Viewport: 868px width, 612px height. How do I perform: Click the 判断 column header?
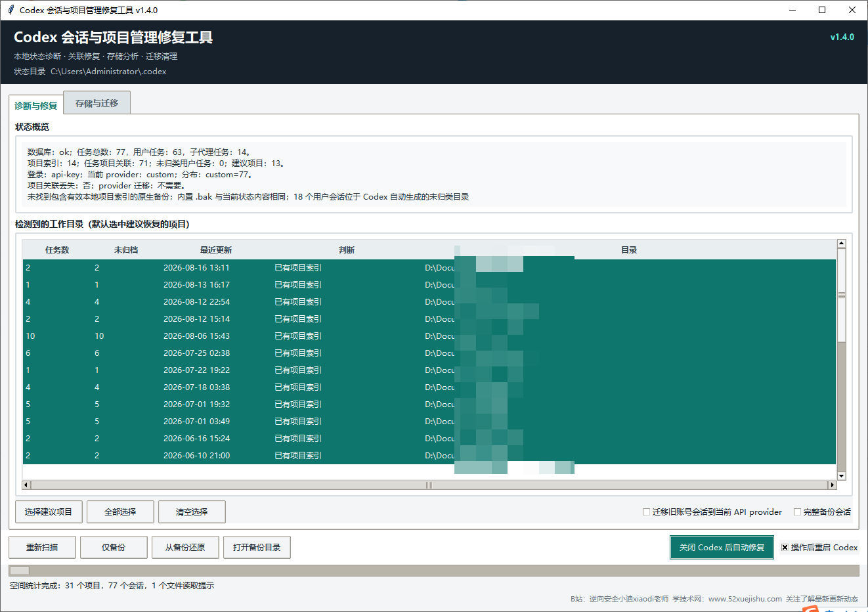(347, 250)
